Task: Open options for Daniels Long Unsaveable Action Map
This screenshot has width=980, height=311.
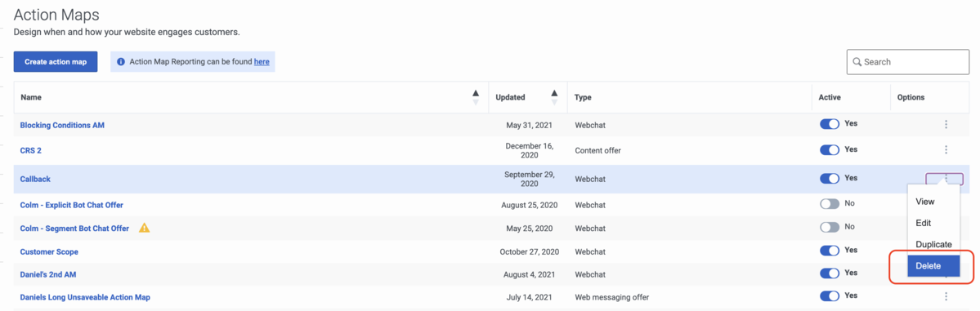Action: [x=946, y=296]
